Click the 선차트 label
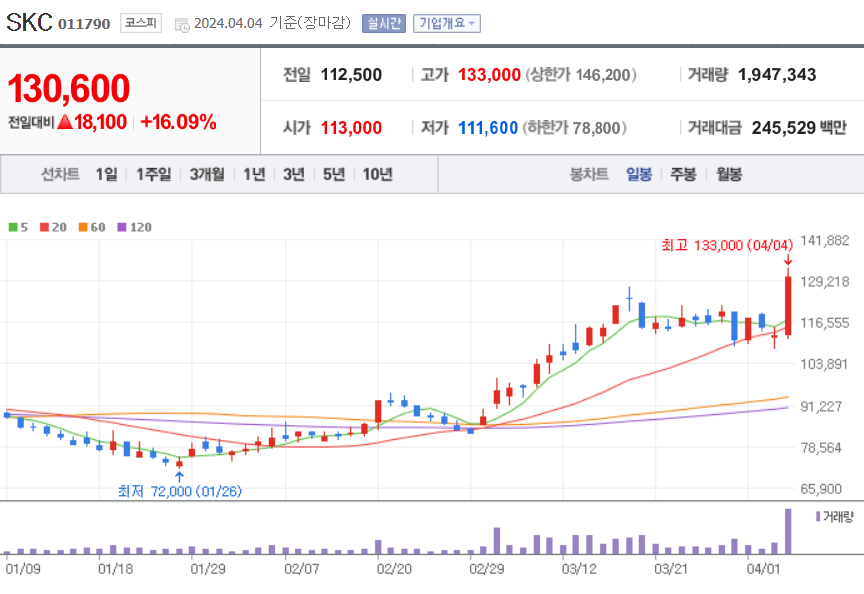The width and height of the screenshot is (864, 594). [x=61, y=175]
